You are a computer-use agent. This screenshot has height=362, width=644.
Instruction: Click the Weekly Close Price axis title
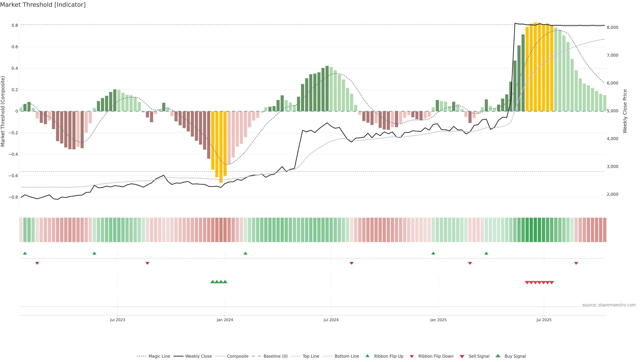tap(625, 111)
